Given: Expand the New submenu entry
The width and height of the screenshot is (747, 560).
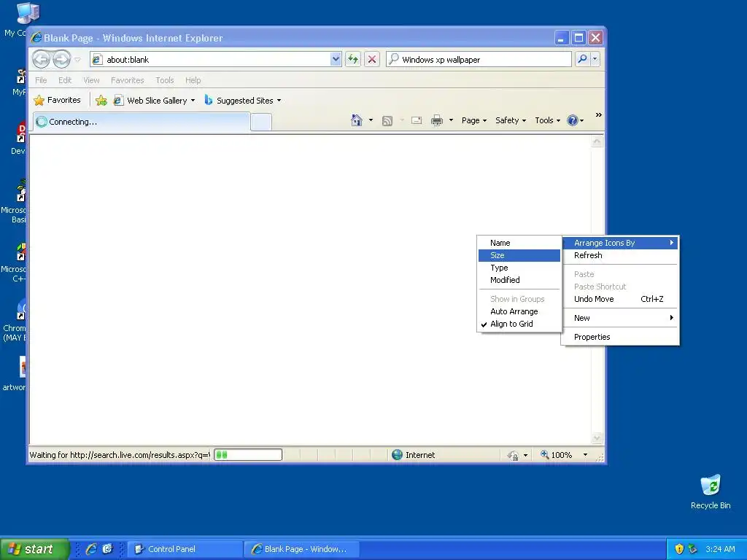Looking at the screenshot, I should tap(620, 318).
